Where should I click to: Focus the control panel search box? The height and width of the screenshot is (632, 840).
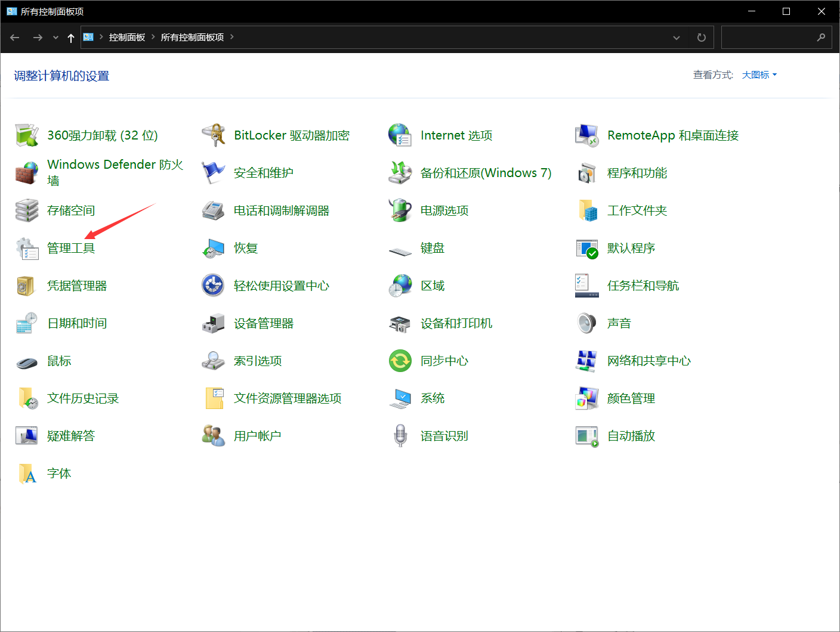click(777, 37)
